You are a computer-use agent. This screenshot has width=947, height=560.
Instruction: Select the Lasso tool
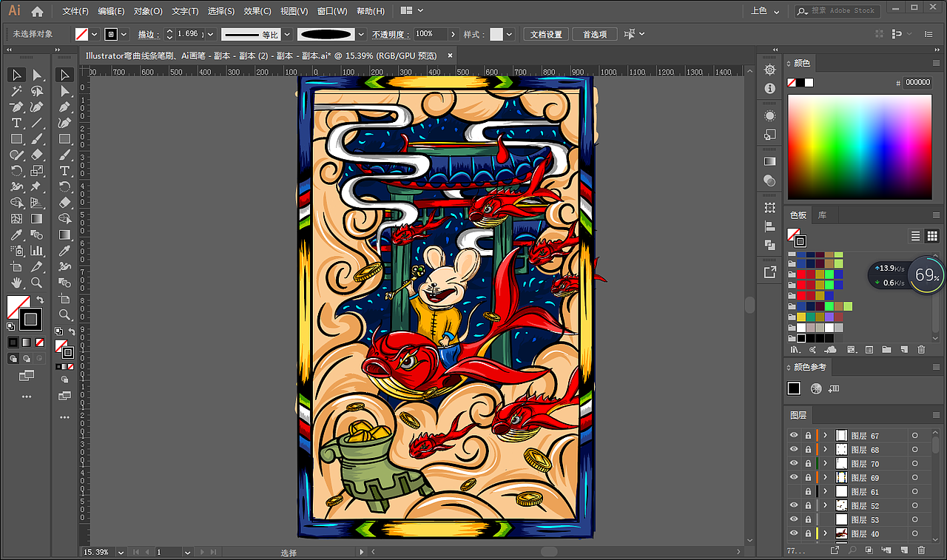[36, 91]
